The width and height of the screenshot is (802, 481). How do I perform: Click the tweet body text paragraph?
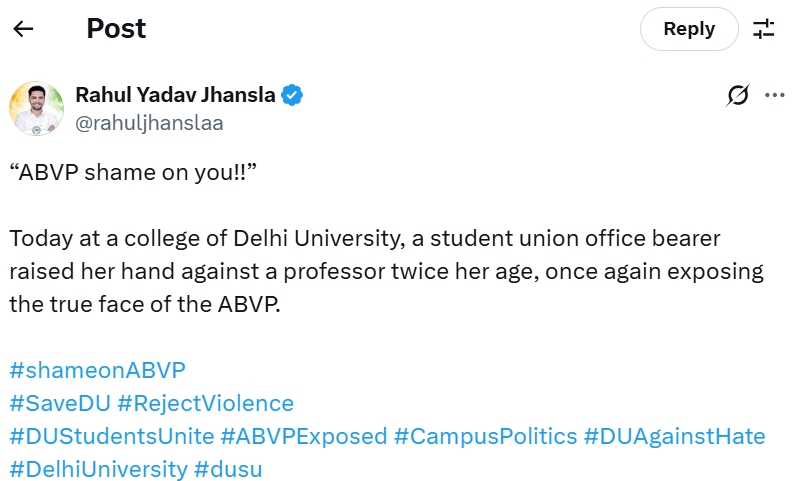(x=386, y=271)
